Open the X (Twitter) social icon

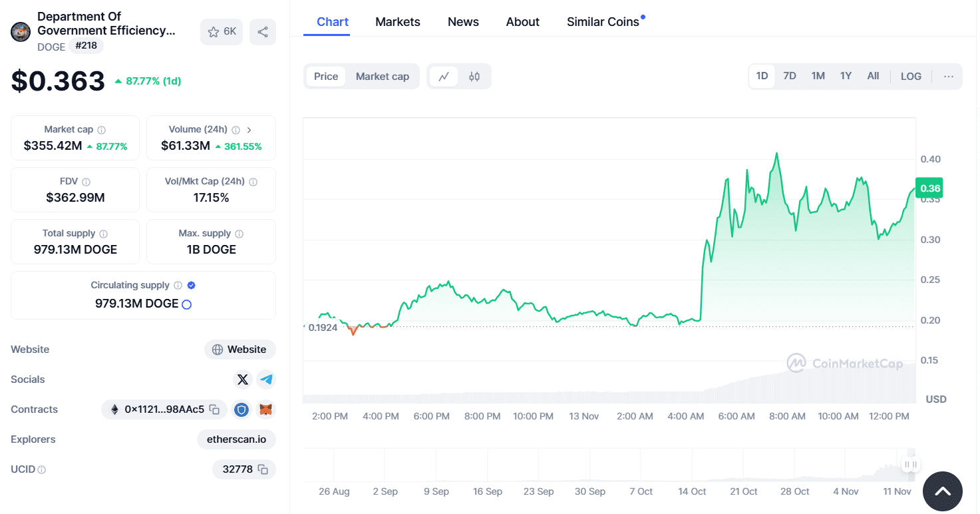click(x=243, y=380)
